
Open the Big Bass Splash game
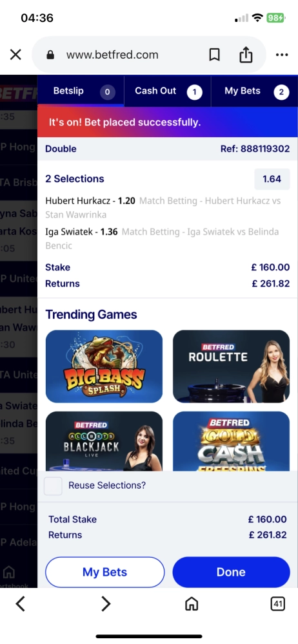[x=104, y=366]
